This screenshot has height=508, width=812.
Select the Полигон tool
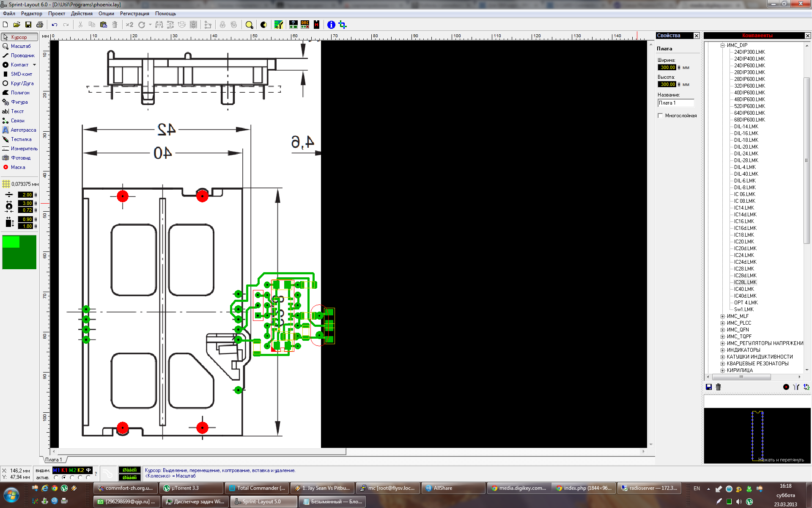pyautogui.click(x=20, y=93)
